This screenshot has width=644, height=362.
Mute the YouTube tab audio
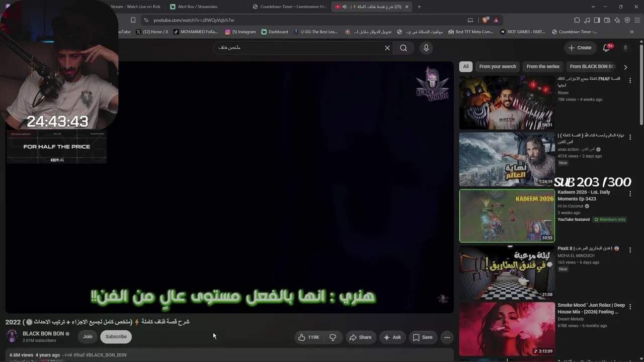(345, 7)
